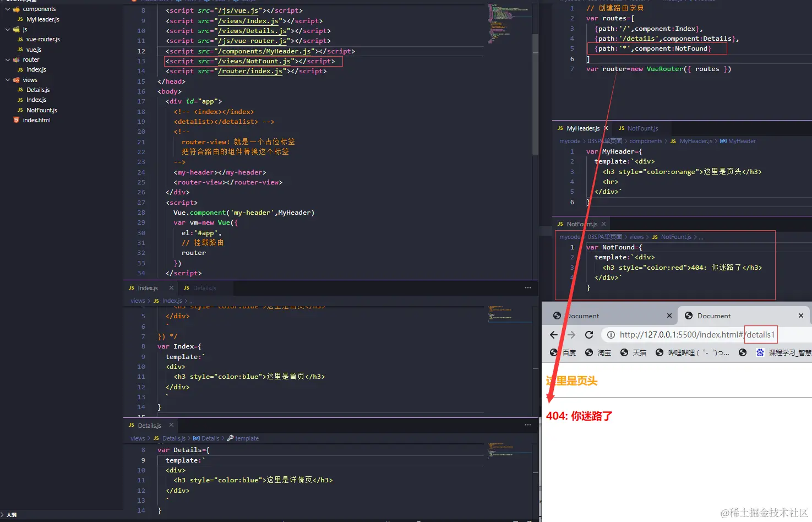Open the 课程学习 bookmark

coord(784,352)
